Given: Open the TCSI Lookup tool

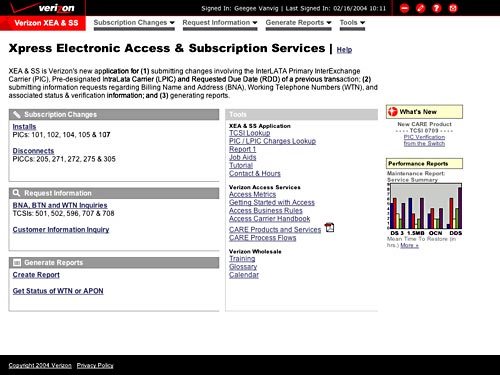Looking at the screenshot, I should click(x=250, y=133).
